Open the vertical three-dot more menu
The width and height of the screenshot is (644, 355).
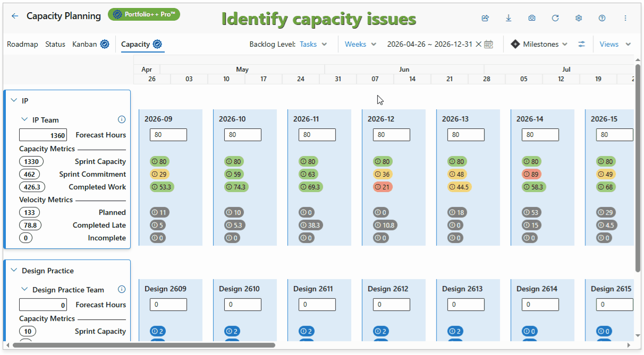[625, 18]
